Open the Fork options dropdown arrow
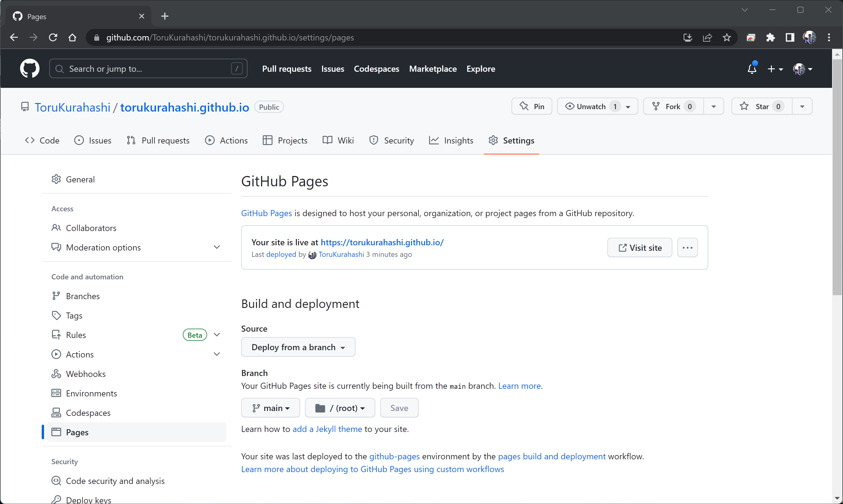 [x=713, y=106]
